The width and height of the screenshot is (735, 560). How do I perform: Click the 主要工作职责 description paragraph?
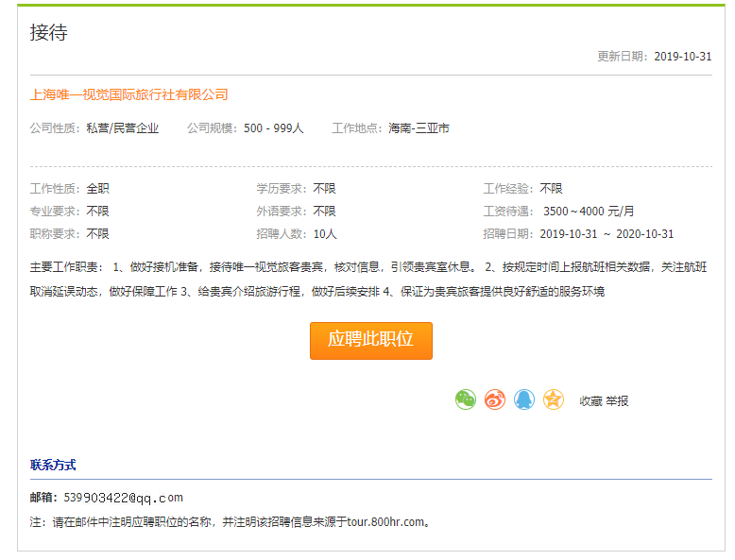[368, 279]
